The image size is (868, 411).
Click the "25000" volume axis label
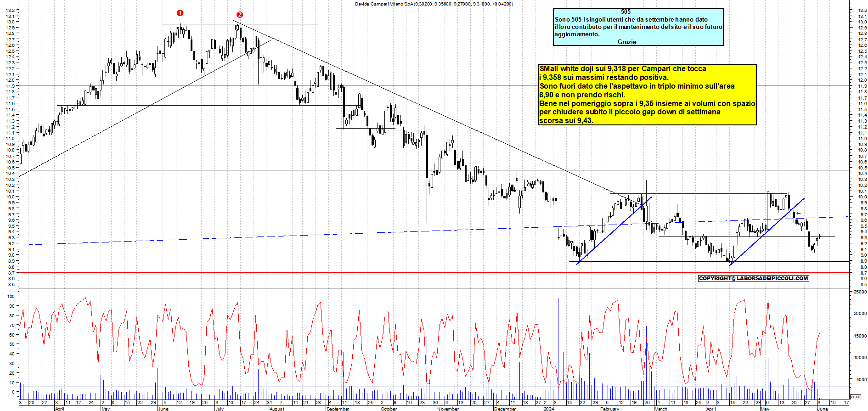coord(860,292)
